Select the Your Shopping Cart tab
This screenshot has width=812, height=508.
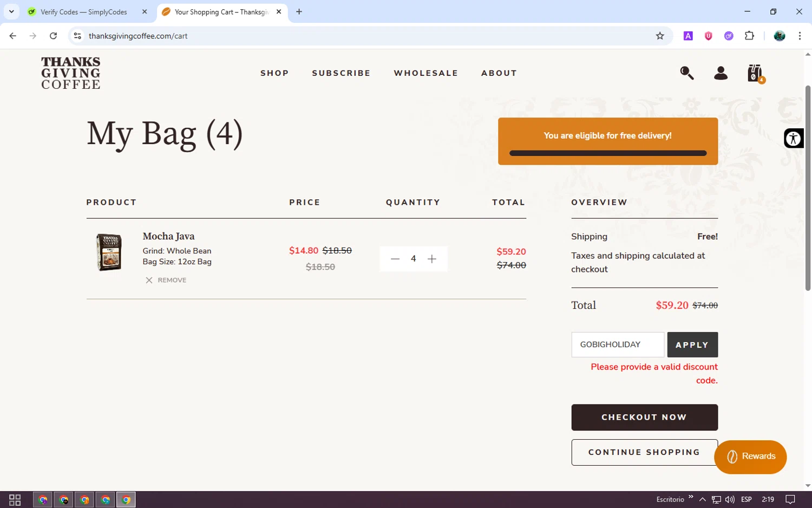(x=221, y=12)
